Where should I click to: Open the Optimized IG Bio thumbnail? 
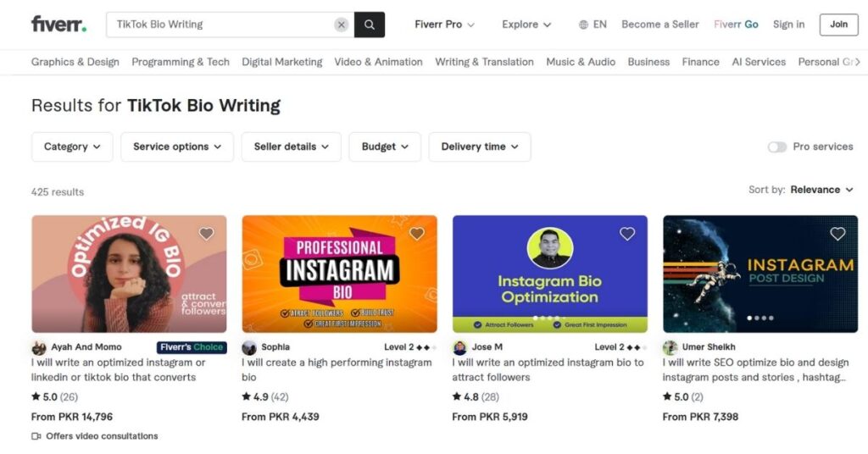(x=129, y=274)
